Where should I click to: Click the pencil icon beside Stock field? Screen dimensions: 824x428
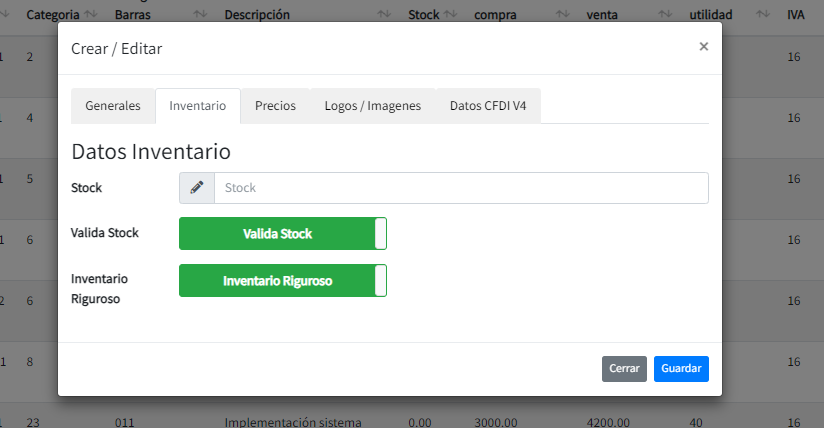[197, 188]
